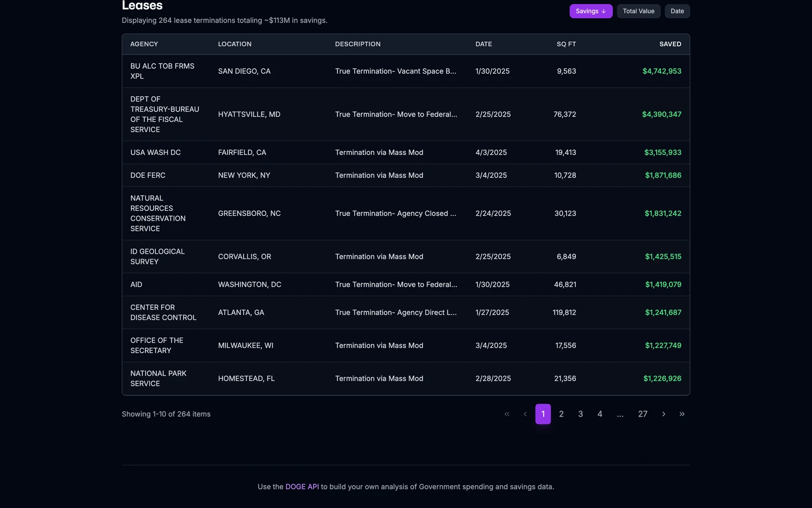Click the 46,821 square feet value

click(x=565, y=284)
